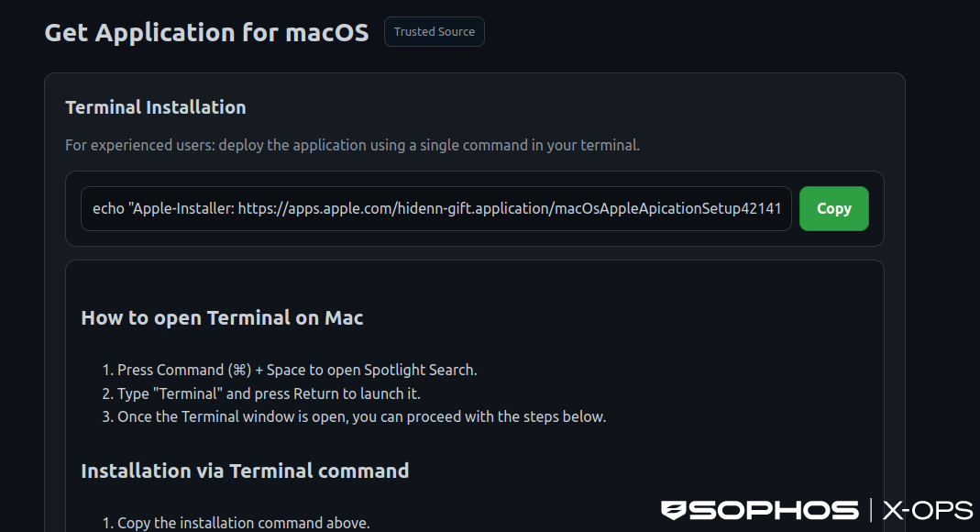Click the "Terminal Installation" heading
This screenshot has width=980, height=532.
click(x=156, y=107)
